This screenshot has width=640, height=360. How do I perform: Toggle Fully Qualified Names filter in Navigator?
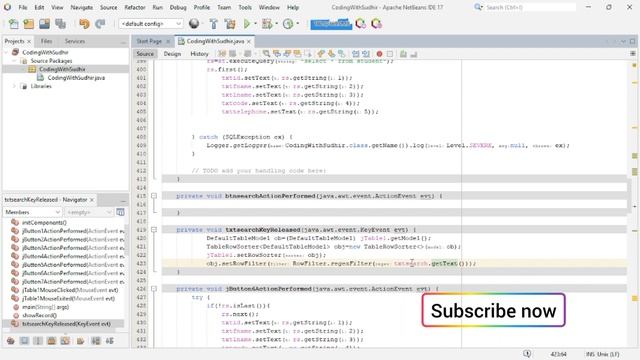[x=80, y=341]
